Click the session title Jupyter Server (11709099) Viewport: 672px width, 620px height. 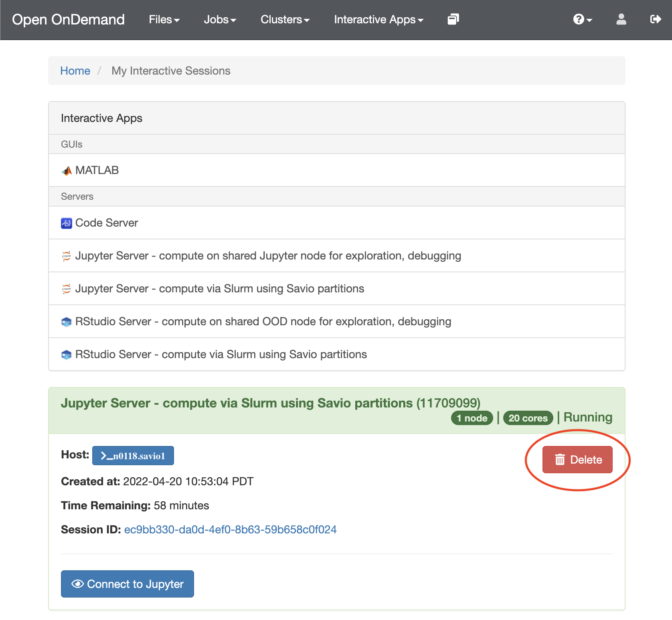271,403
